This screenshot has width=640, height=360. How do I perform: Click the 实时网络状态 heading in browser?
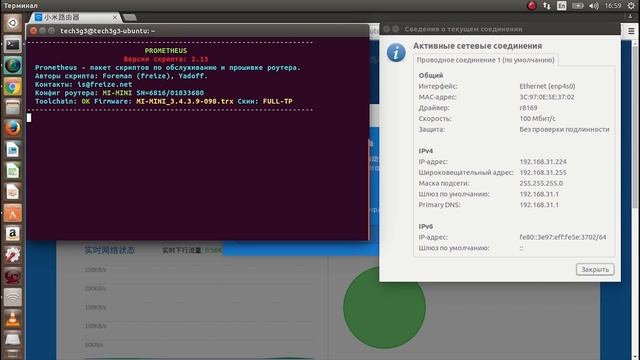point(109,250)
